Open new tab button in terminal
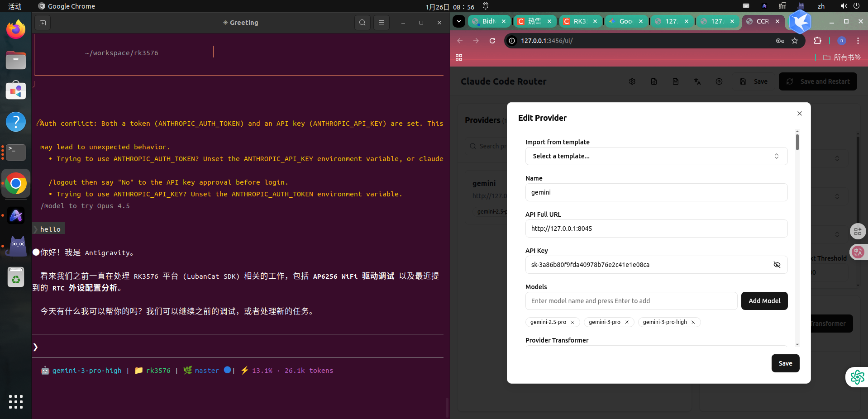The width and height of the screenshot is (868, 419). tap(43, 23)
